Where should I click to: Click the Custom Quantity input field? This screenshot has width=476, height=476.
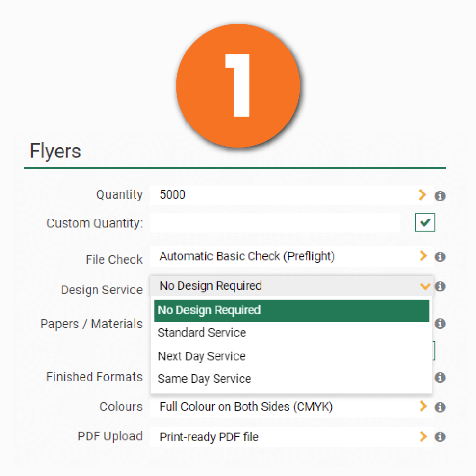(x=275, y=223)
